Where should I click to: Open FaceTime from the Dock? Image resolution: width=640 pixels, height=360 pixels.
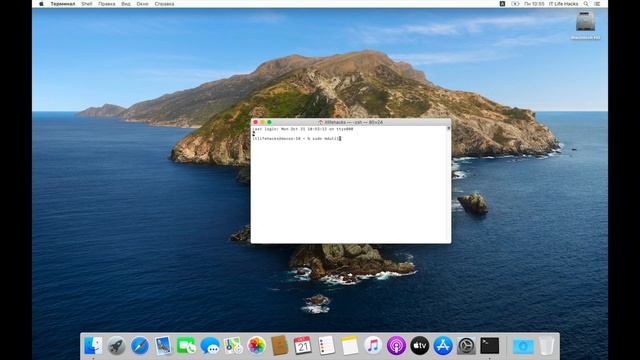(x=186, y=346)
